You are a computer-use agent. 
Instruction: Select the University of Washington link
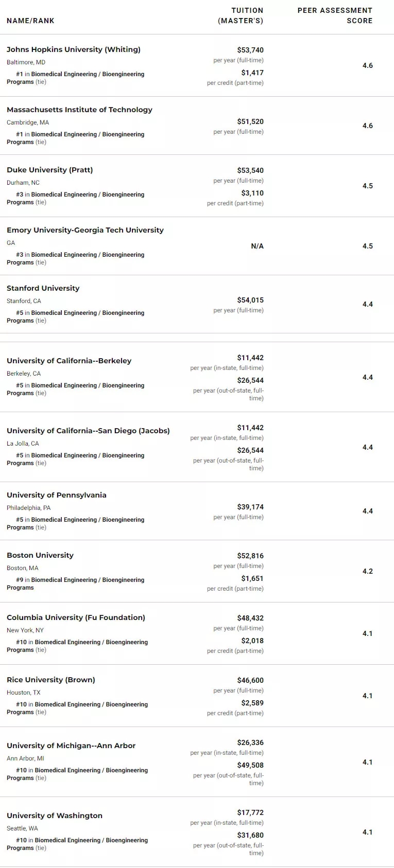(55, 816)
